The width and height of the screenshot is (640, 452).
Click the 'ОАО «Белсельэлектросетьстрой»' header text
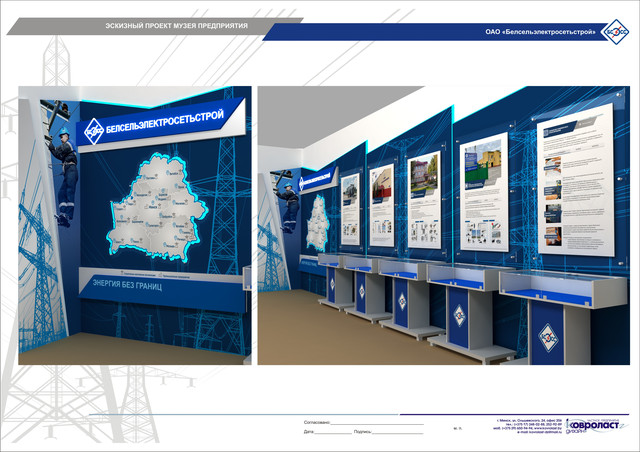[539, 32]
